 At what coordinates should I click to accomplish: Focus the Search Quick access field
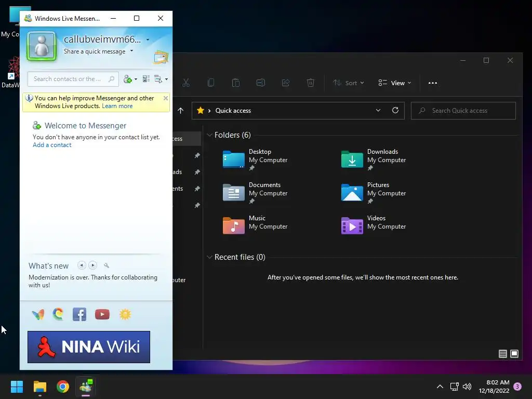tap(463, 111)
